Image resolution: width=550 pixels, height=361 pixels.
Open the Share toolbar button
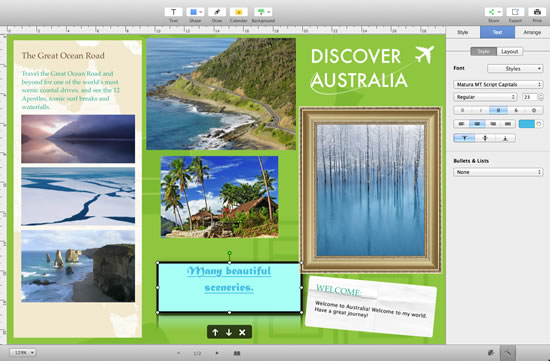(494, 12)
